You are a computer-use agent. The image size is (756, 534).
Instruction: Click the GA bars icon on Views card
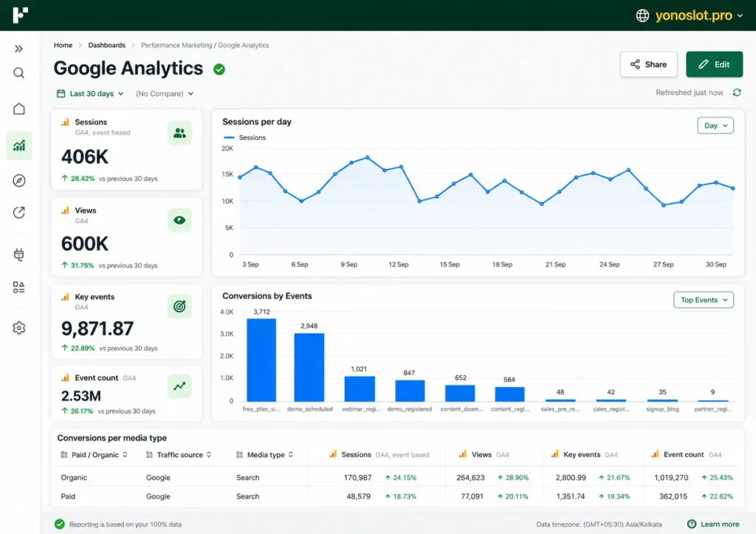pos(65,210)
